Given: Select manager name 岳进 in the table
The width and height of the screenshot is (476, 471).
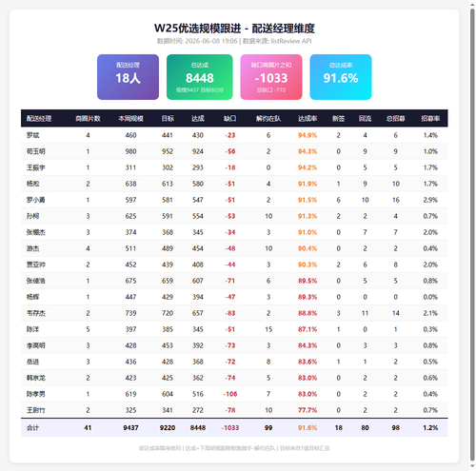Looking at the screenshot, I should coord(32,362).
